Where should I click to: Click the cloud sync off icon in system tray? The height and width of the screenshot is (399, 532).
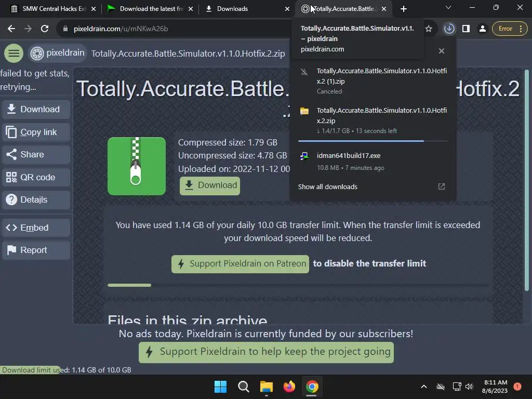tap(441, 387)
